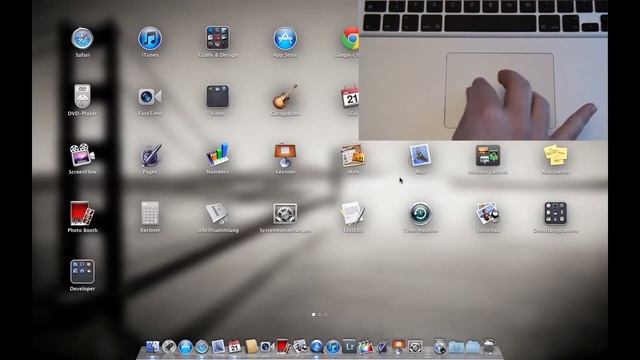Click Finder in the Dock

152,347
